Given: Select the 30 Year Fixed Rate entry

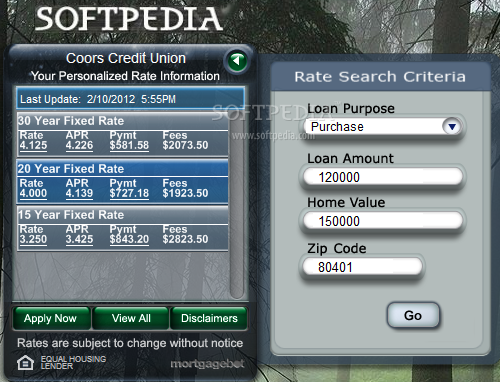Looking at the screenshot, I should pos(123,135).
